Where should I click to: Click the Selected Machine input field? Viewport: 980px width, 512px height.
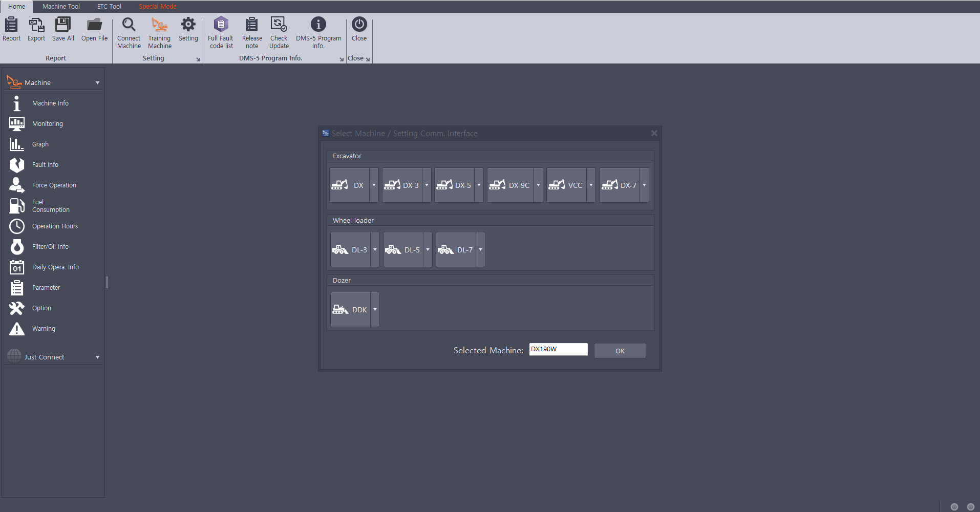pyautogui.click(x=558, y=349)
